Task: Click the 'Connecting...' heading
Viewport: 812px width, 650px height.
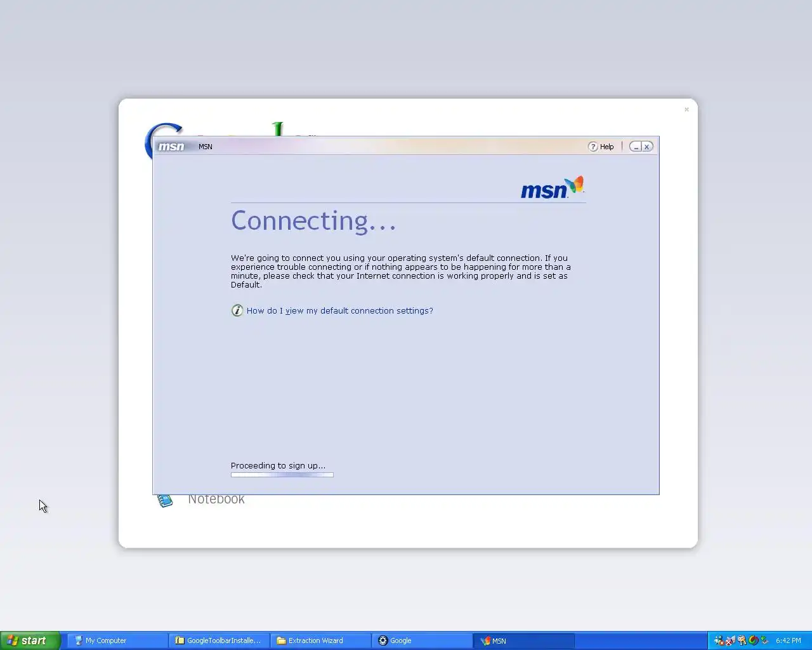Action: (313, 221)
